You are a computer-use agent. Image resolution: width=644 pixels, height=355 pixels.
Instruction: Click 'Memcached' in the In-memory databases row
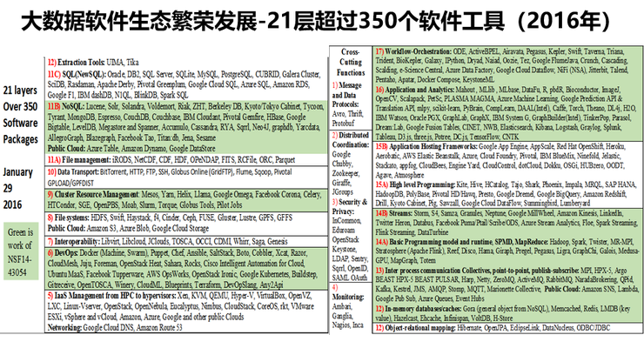(x=566, y=308)
